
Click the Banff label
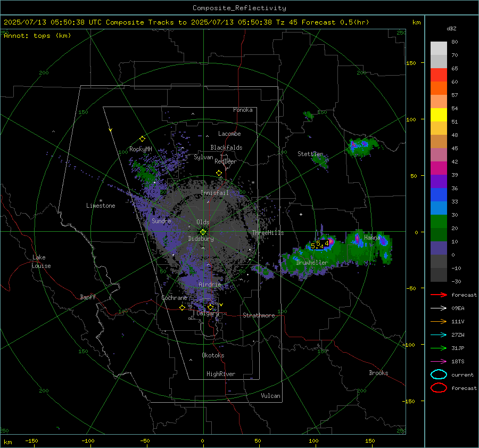click(88, 297)
